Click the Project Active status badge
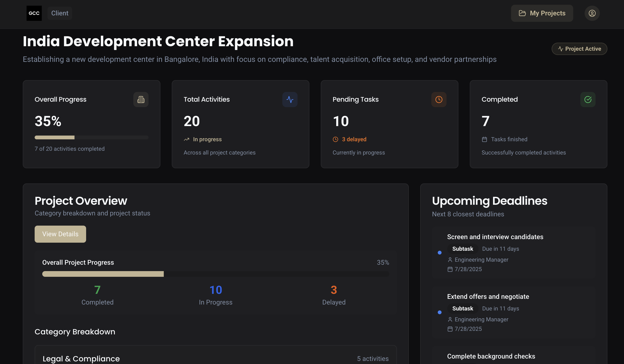 tap(579, 49)
